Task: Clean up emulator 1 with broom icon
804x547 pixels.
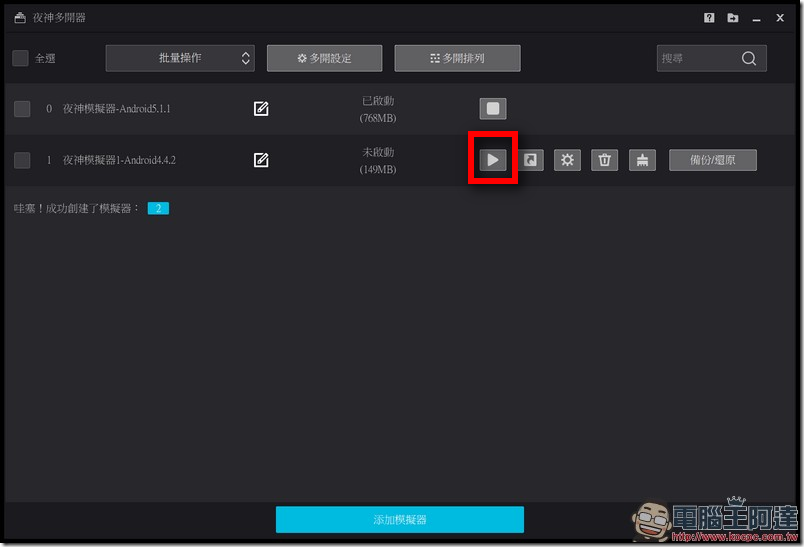Action: pos(642,160)
